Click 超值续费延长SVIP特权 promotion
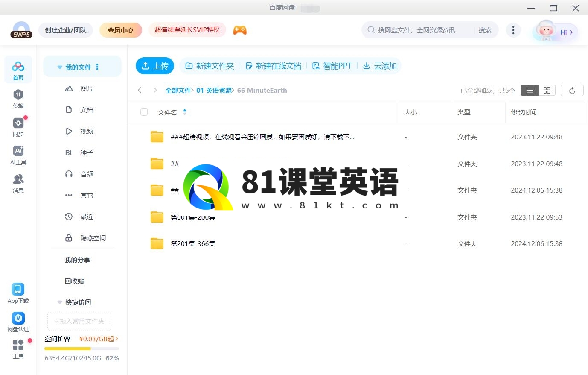 pos(187,30)
